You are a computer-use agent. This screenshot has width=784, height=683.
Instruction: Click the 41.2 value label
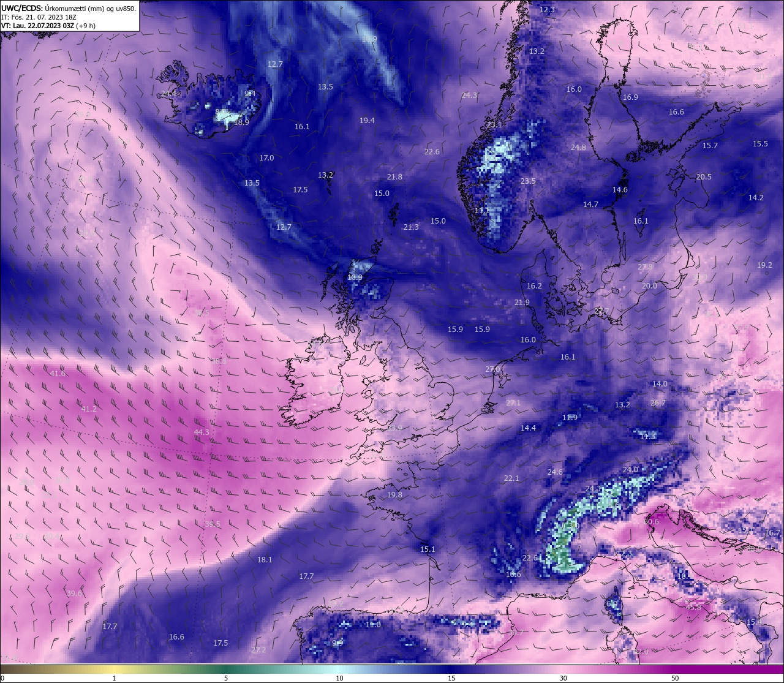click(89, 409)
